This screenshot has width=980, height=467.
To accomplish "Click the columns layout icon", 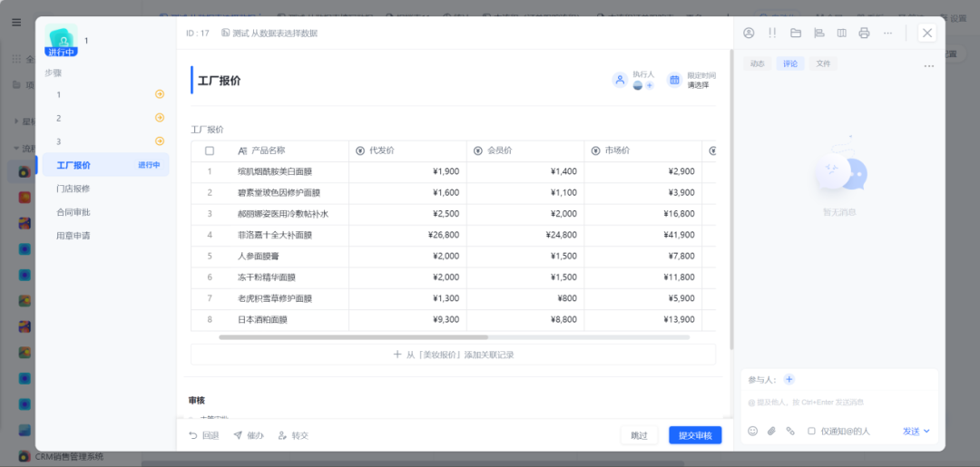I will tap(842, 33).
